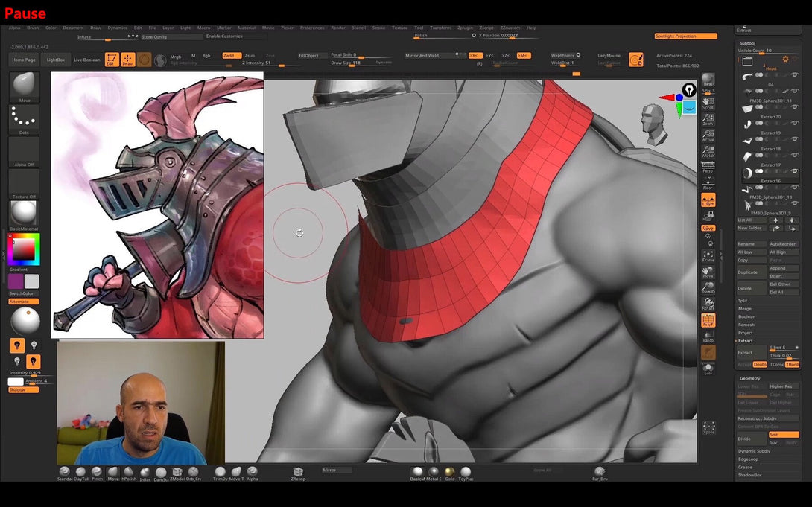Expand the EdgeLoop section
The width and height of the screenshot is (812, 507).
[748, 459]
